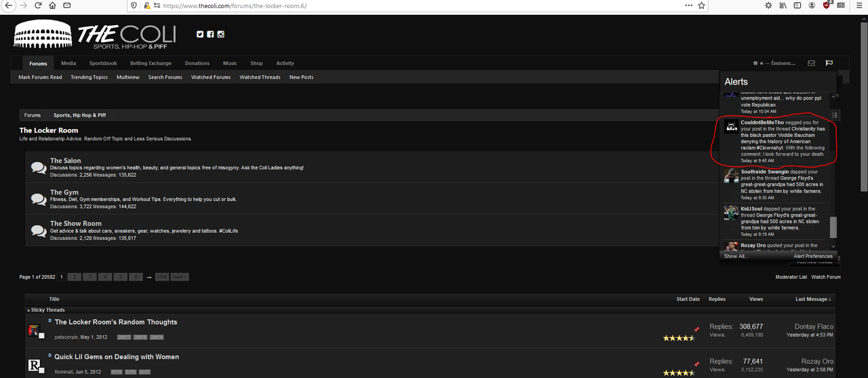The height and width of the screenshot is (378, 868).
Task: Open the Music tab
Action: (x=230, y=63)
